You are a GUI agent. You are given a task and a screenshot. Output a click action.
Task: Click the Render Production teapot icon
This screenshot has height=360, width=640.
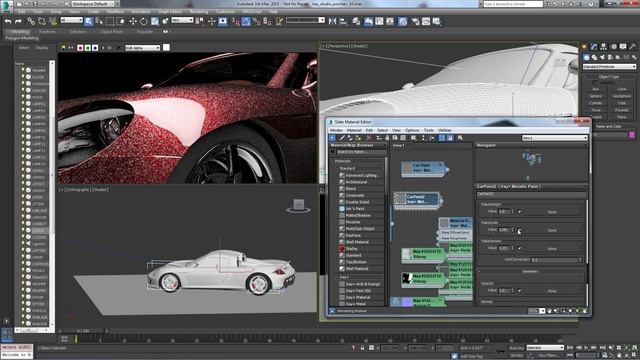pos(437,21)
